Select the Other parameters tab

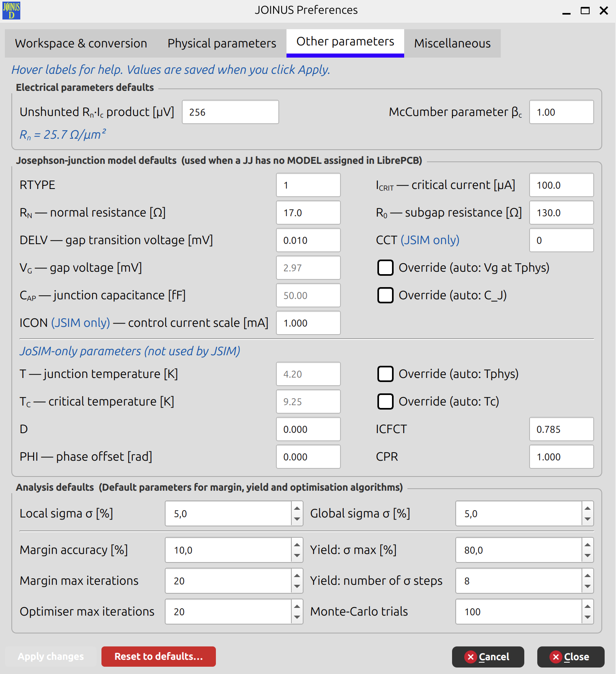click(345, 43)
